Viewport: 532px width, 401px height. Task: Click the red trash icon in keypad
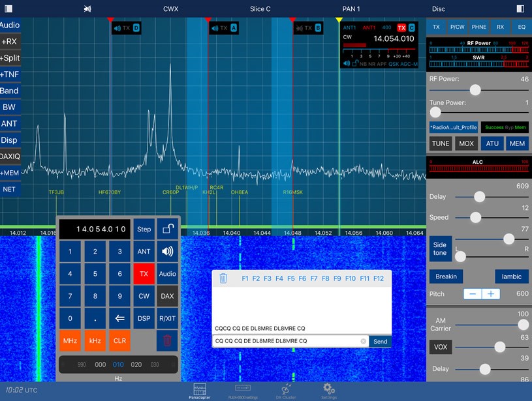coord(167,340)
